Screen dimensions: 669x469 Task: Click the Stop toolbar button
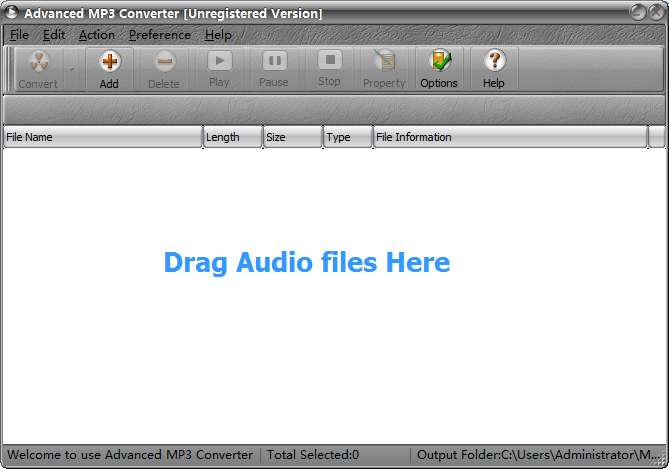pos(330,60)
